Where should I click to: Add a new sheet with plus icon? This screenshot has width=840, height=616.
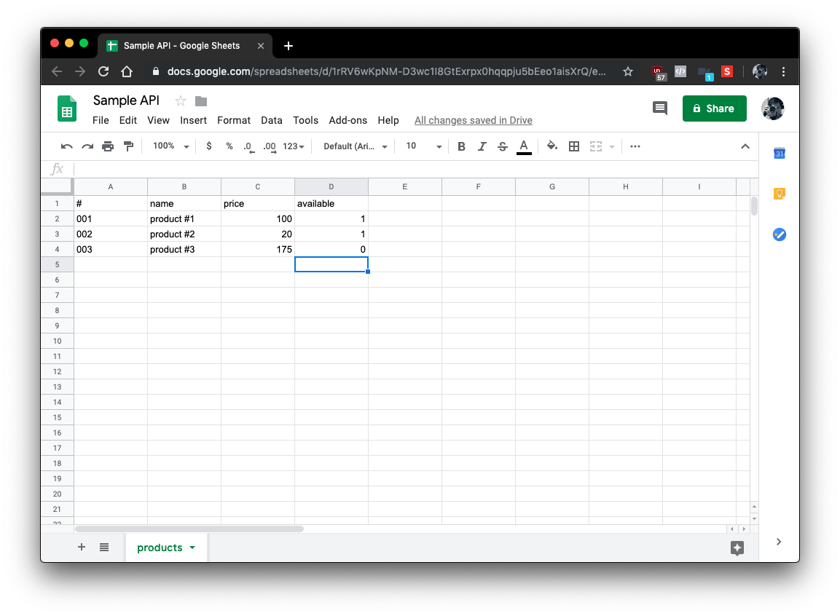click(x=82, y=547)
